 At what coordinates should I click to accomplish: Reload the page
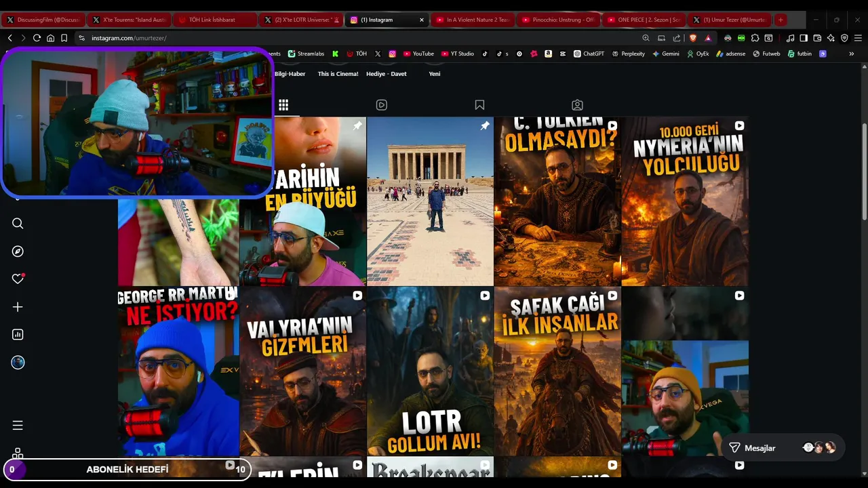pyautogui.click(x=37, y=38)
